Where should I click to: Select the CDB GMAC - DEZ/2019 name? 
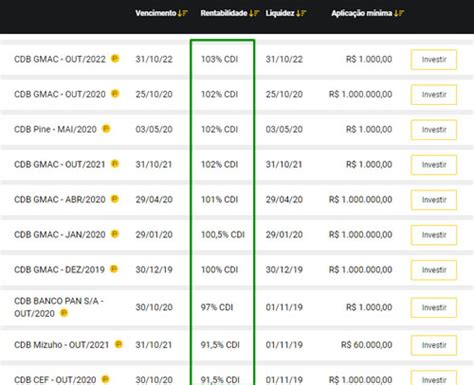tap(59, 270)
